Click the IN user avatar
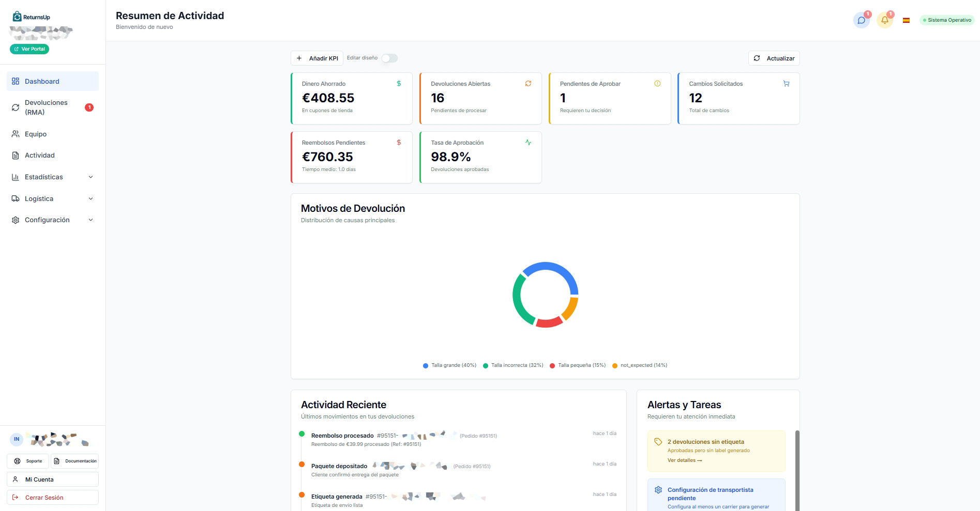Screen dimensions: 980x511 [17, 439]
